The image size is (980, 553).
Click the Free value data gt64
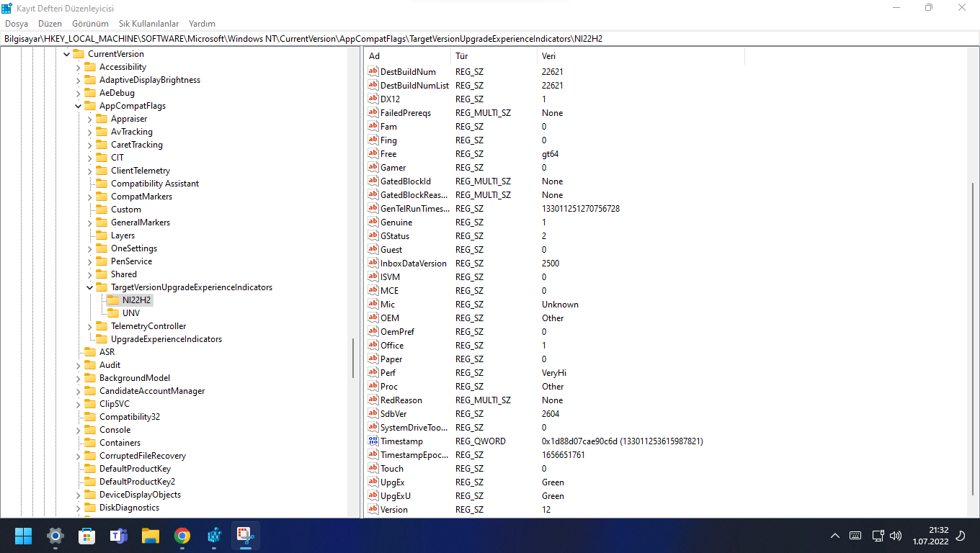550,154
